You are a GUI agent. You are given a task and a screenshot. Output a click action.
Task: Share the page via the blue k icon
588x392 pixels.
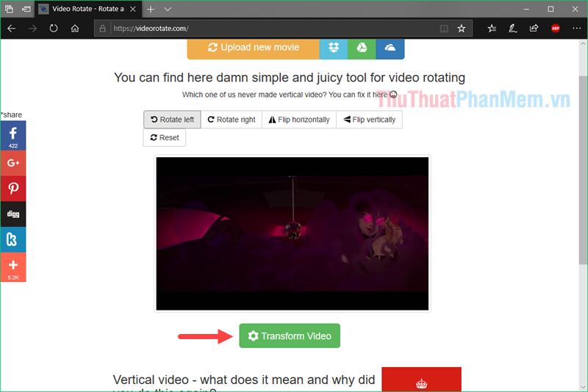13,239
